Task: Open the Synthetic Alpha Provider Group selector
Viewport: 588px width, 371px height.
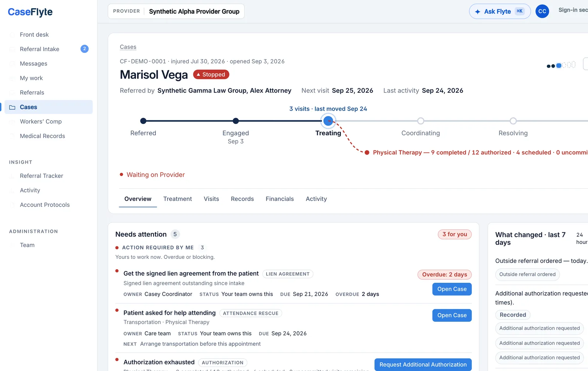Action: [x=176, y=11]
